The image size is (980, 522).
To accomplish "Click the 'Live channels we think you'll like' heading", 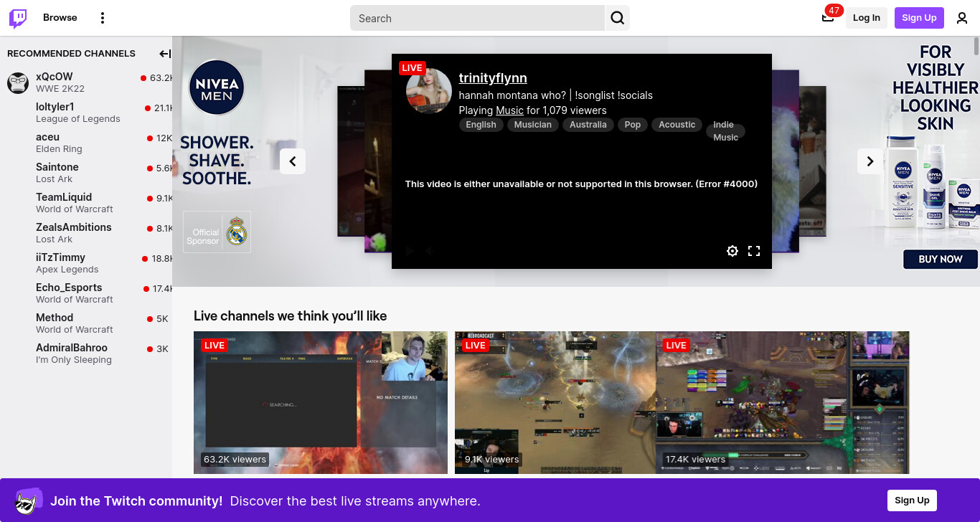I will (290, 315).
